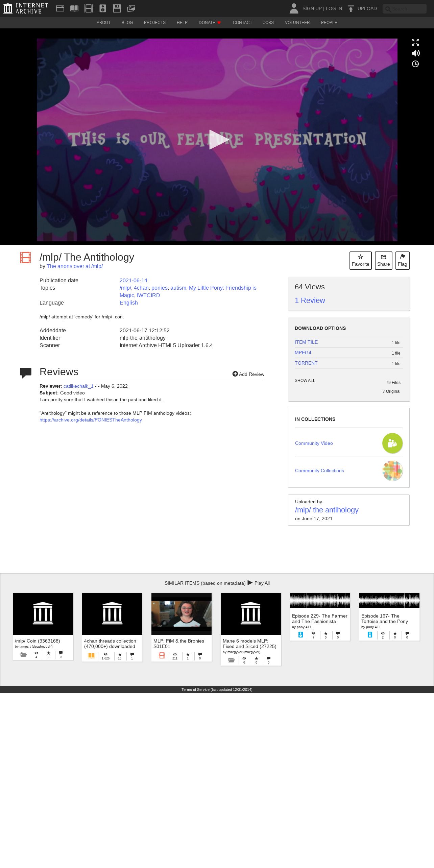Open the Community Collections link
434x868 pixels.
click(x=319, y=471)
